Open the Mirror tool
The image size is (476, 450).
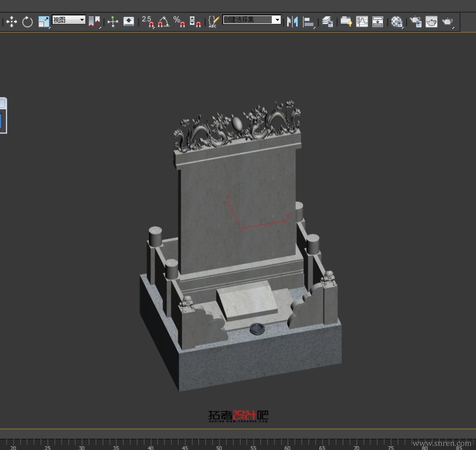pyautogui.click(x=292, y=22)
